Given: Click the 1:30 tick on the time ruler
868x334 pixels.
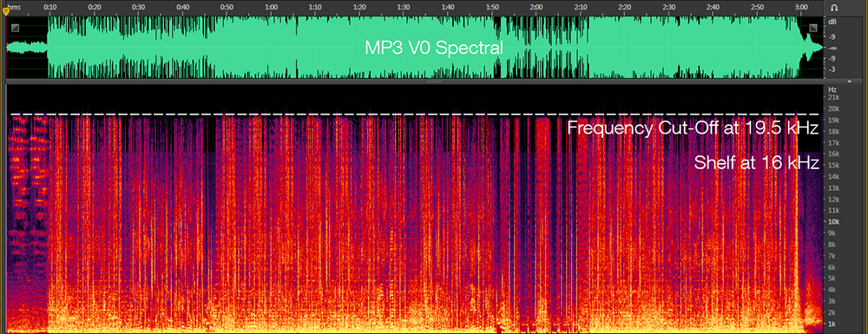Looking at the screenshot, I should tap(404, 7).
